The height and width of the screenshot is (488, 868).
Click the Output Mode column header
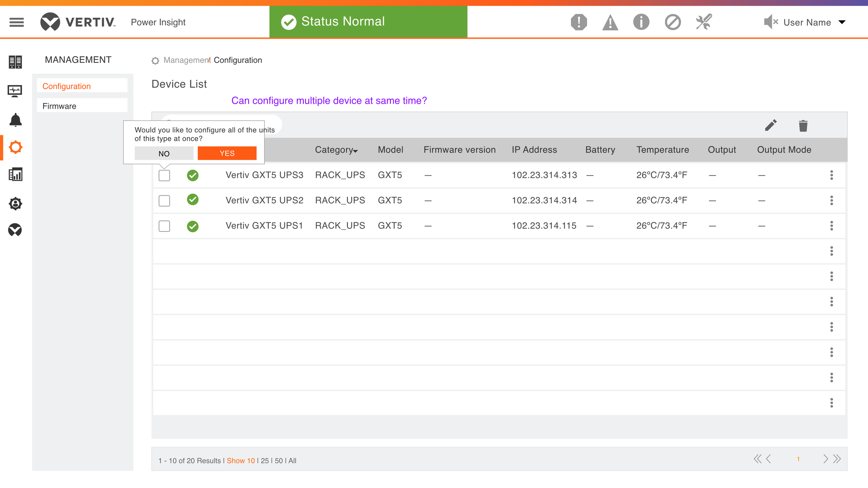(784, 150)
